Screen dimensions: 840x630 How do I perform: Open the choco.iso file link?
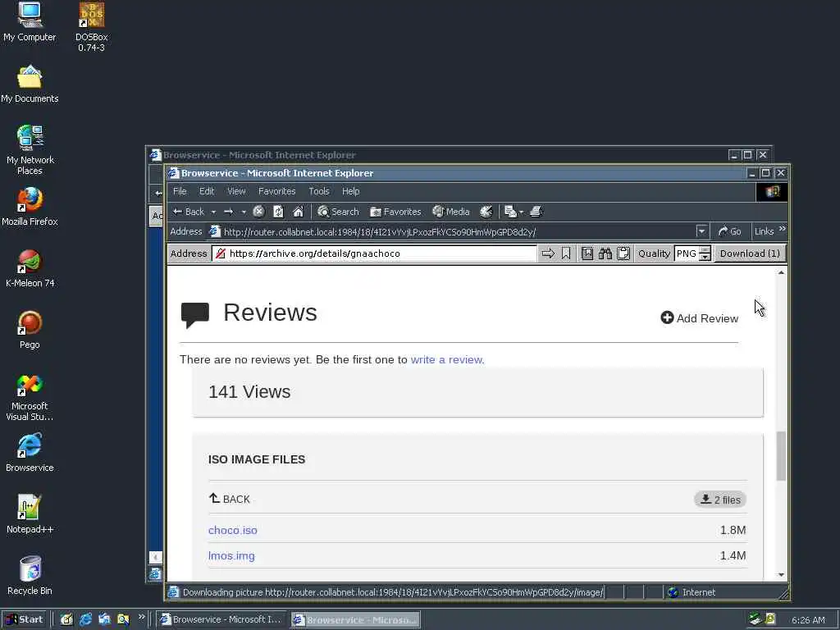click(x=232, y=530)
